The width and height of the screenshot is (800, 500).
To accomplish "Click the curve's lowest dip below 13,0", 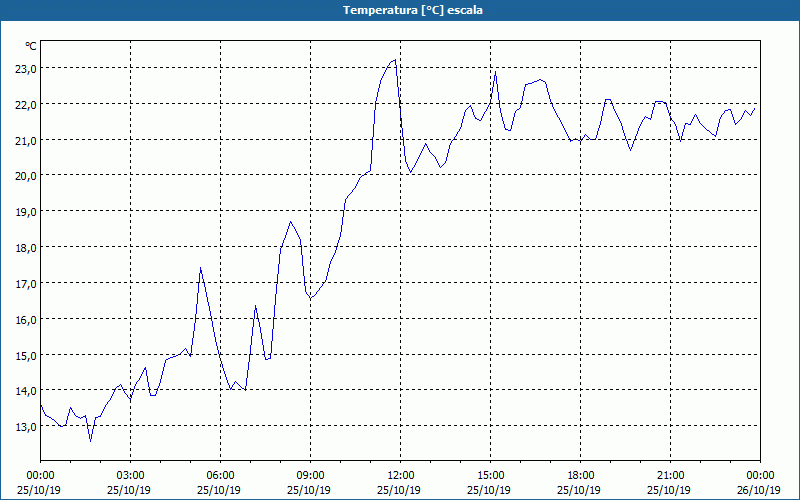I will pyautogui.click(x=90, y=441).
